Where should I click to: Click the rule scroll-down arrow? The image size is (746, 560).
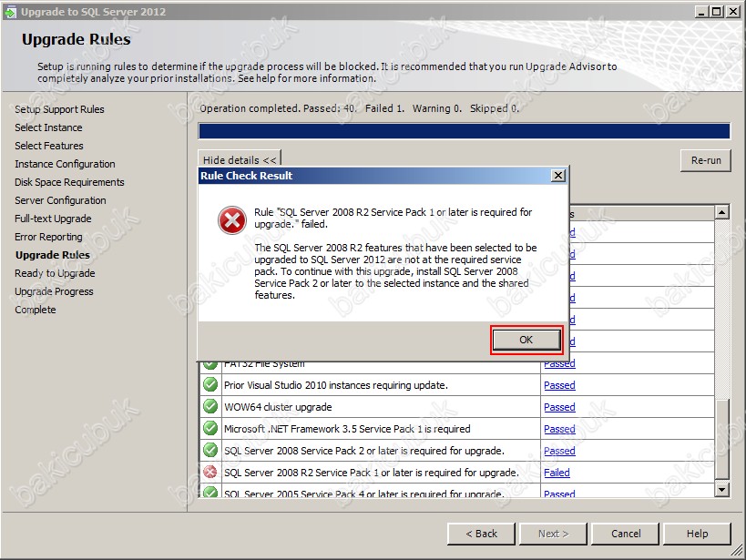pos(721,490)
